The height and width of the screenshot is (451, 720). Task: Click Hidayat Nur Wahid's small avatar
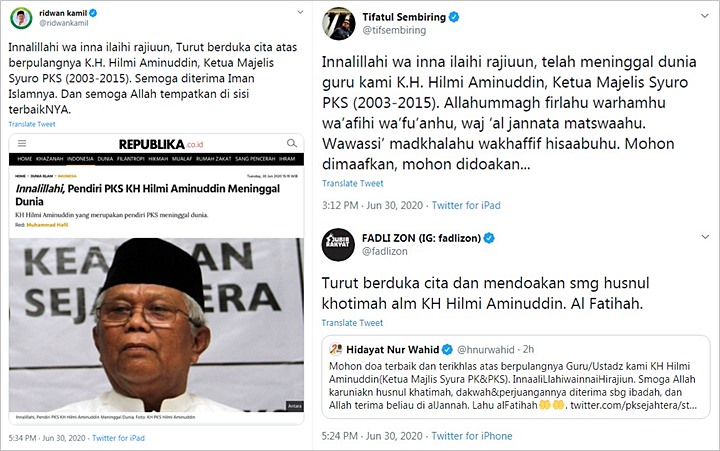click(336, 350)
